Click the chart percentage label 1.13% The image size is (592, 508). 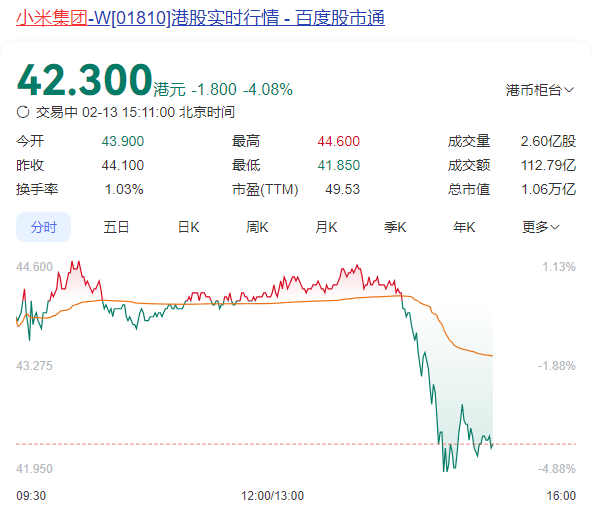(x=559, y=267)
